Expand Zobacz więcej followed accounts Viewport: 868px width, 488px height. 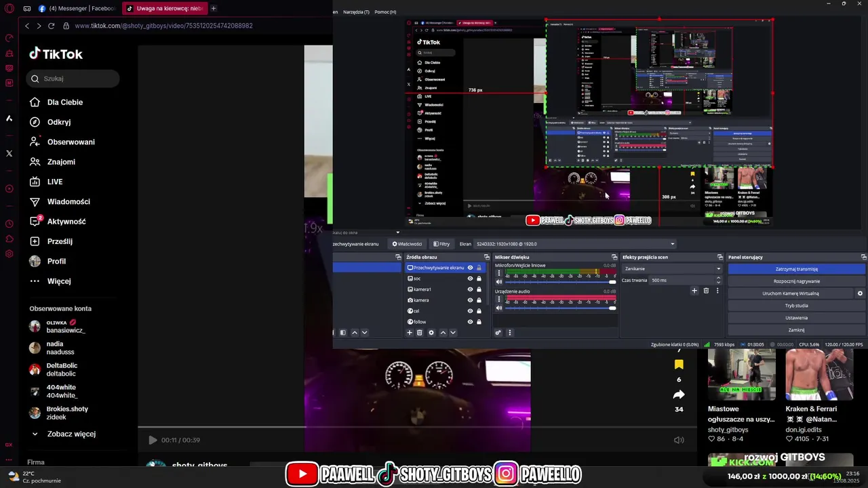[63, 434]
